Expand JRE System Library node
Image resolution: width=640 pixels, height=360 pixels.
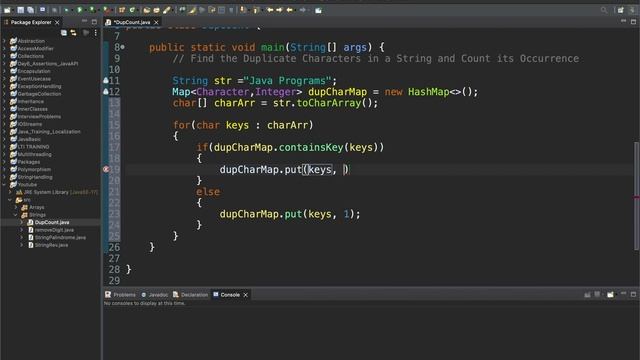click(x=10, y=192)
